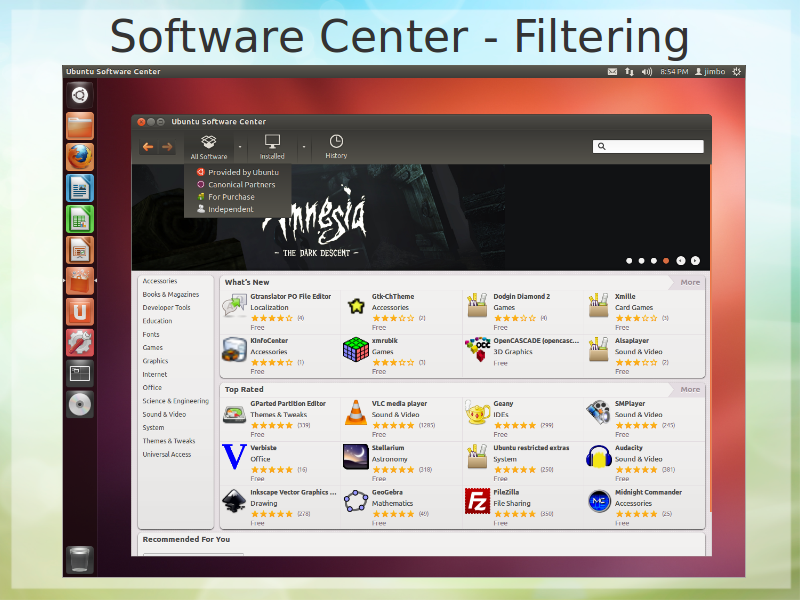Viewport: 800px width, 600px height.
Task: Open the History view
Action: tap(336, 147)
